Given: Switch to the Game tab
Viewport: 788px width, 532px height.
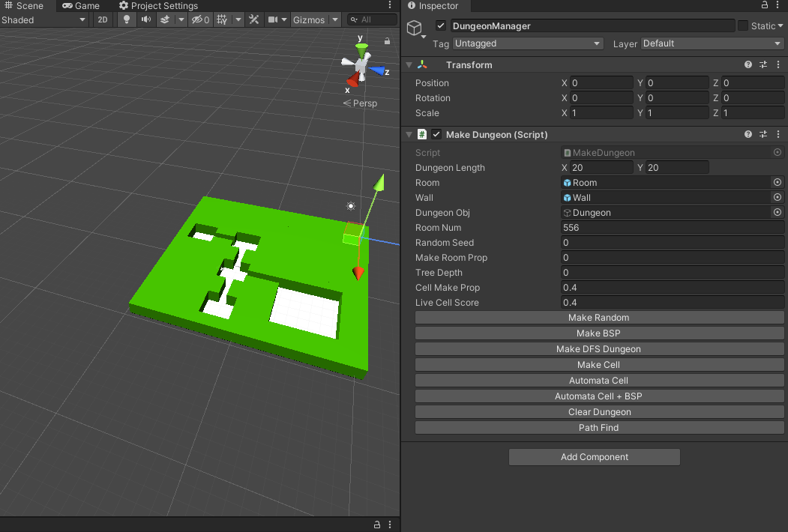Looking at the screenshot, I should [81, 5].
